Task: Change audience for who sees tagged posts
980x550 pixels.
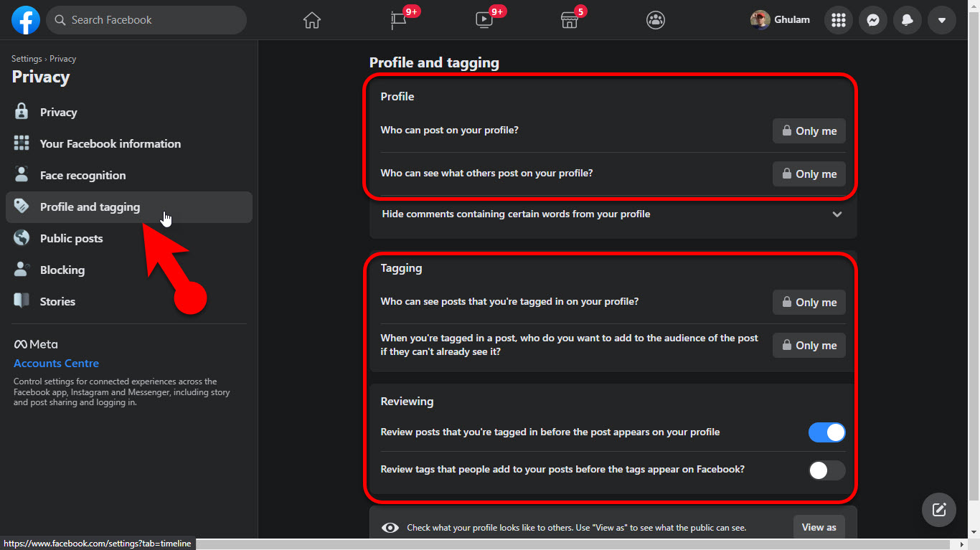Action: [809, 303]
